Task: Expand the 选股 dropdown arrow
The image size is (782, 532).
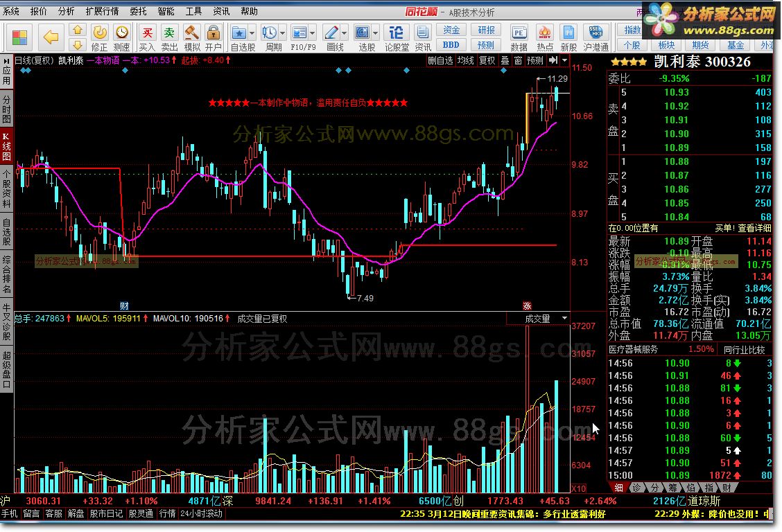Action: click(376, 33)
